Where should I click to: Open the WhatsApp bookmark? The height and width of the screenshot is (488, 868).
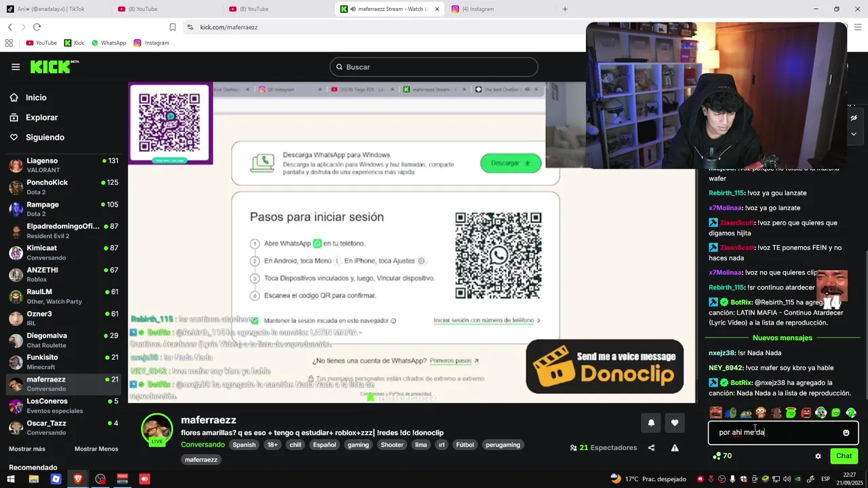tap(108, 43)
